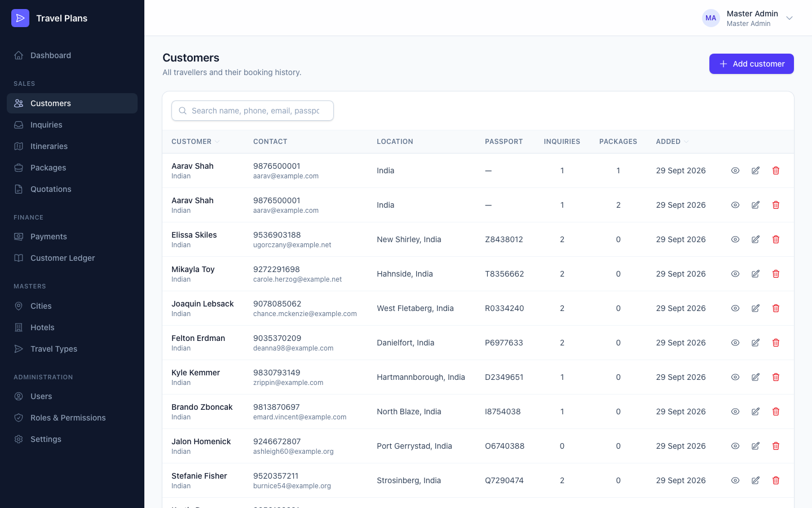
Task: Open the Settings page
Action: [x=72, y=439]
